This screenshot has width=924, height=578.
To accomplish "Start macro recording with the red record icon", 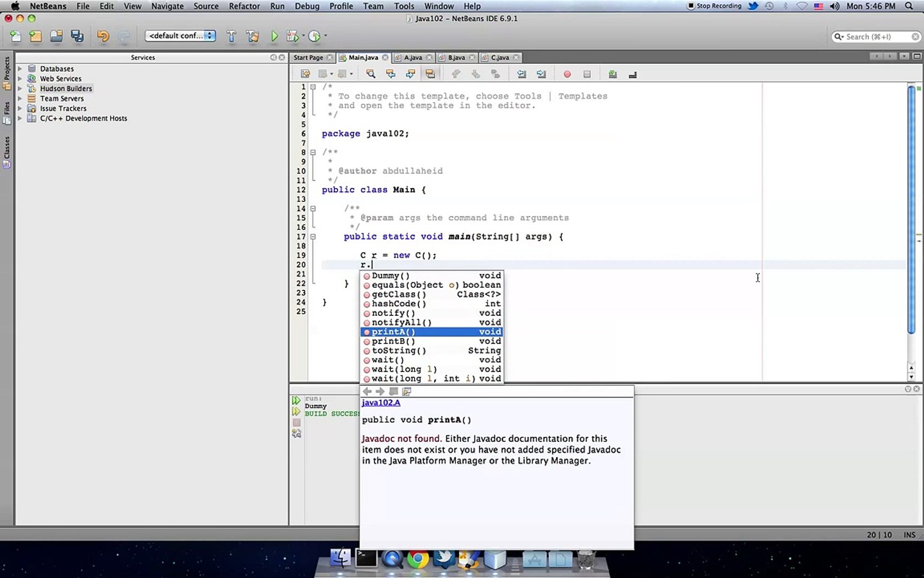I will pyautogui.click(x=567, y=74).
